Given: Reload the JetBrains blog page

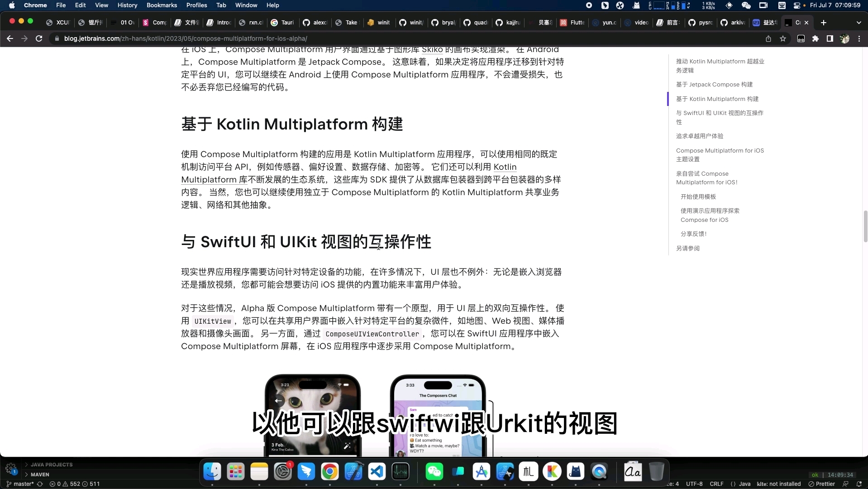Looking at the screenshot, I should pos(39,38).
